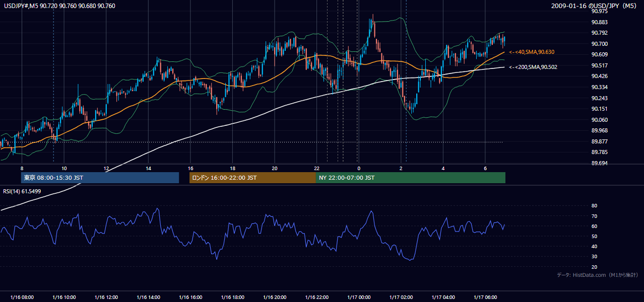Click the RSI 70 level label
Image resolution: width=644 pixels, height=302 pixels.
594,216
